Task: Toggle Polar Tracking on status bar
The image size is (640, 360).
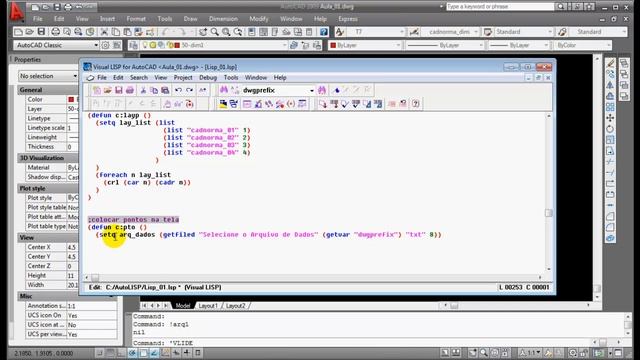Action: point(133,353)
